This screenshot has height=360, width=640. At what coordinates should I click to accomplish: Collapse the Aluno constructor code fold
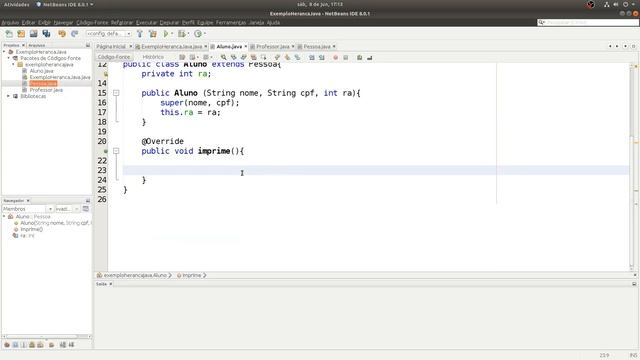[x=116, y=93]
